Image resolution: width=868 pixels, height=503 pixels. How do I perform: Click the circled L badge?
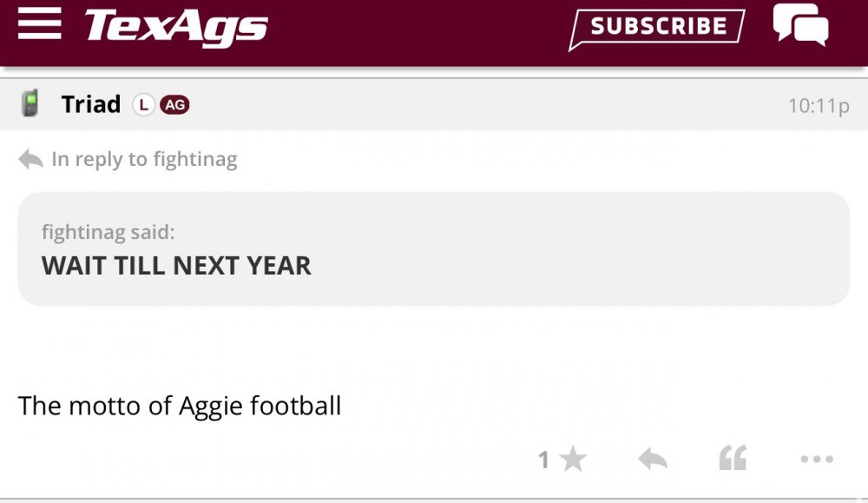[x=143, y=105]
